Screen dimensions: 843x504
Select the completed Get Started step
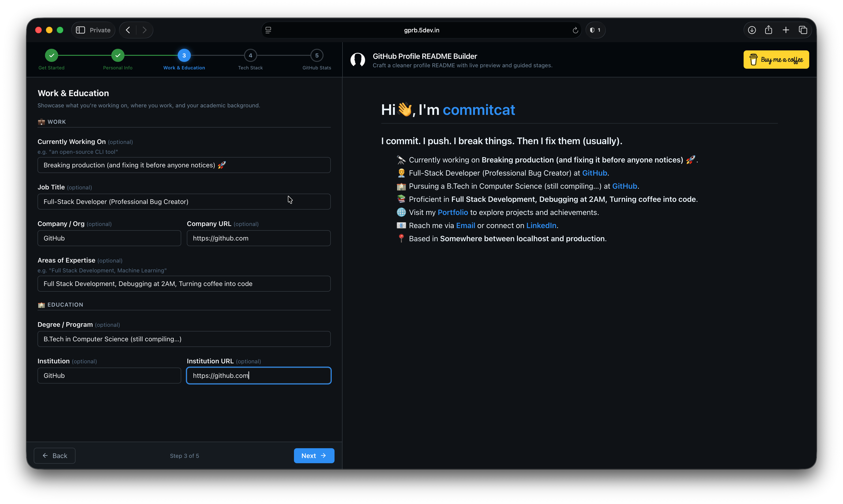click(x=51, y=55)
